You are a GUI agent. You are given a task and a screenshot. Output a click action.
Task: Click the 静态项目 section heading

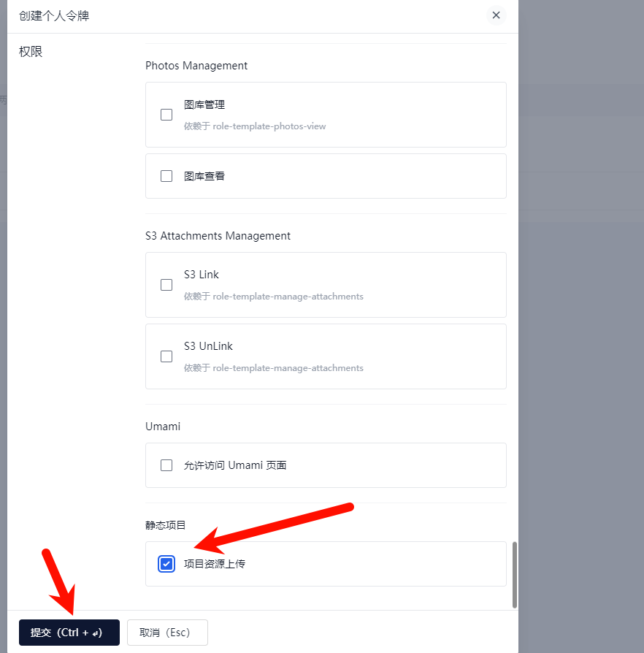coord(165,525)
